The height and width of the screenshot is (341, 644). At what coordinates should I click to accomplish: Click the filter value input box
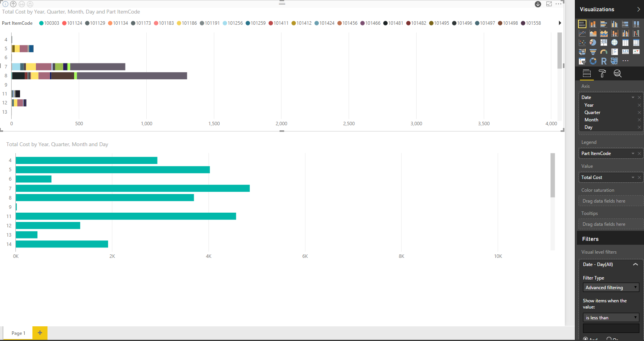coord(611,328)
